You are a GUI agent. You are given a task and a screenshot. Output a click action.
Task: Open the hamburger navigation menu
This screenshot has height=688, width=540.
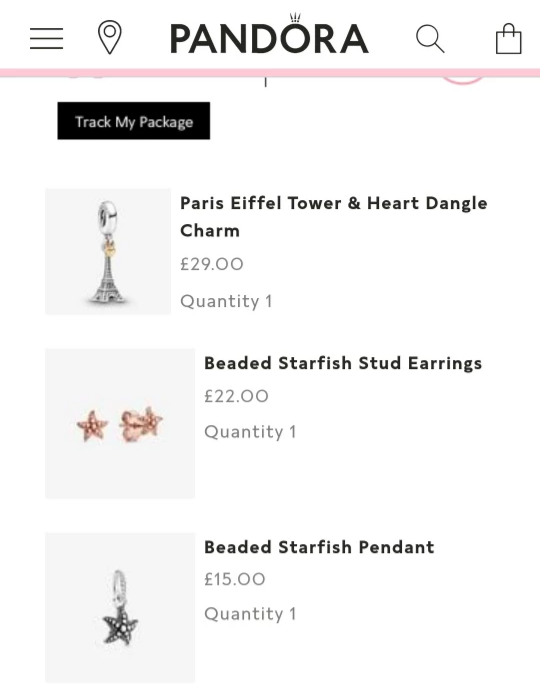[46, 38]
